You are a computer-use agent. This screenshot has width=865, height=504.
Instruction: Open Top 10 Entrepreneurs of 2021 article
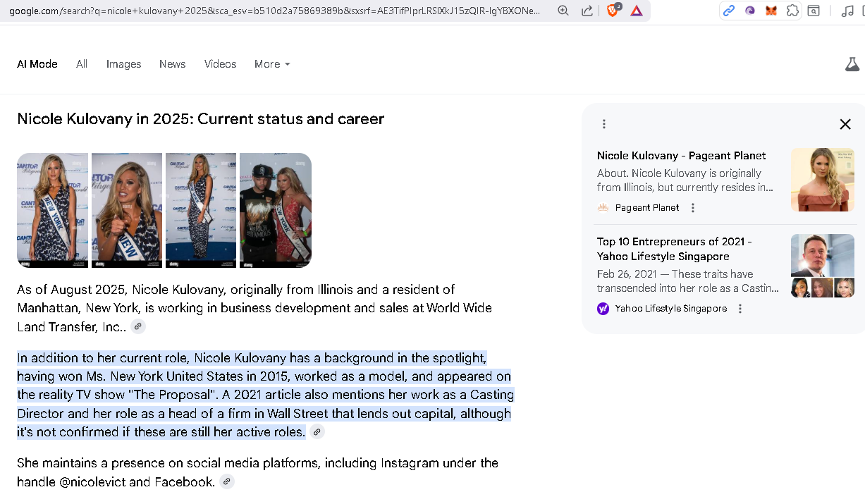(x=674, y=249)
